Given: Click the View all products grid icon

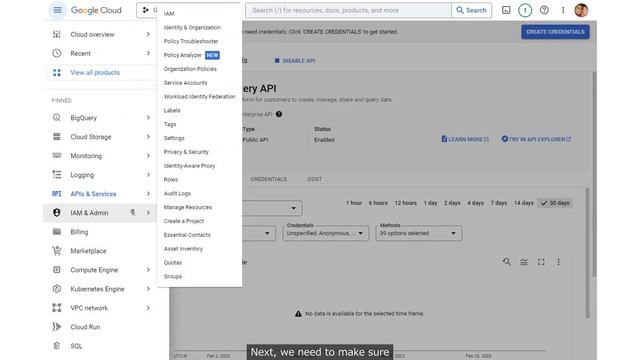Looking at the screenshot, I should 57,73.
